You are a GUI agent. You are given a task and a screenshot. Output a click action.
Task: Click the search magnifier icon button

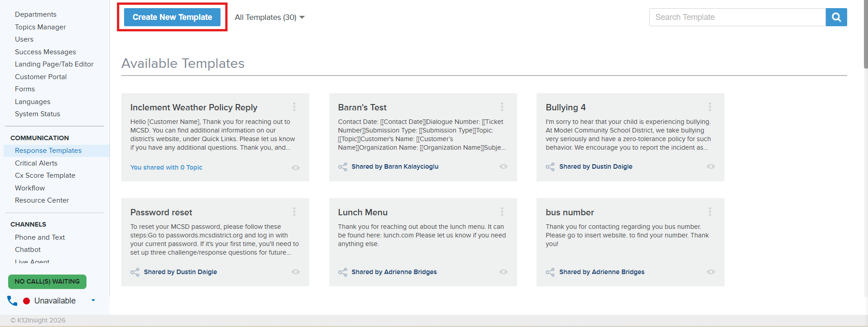836,17
